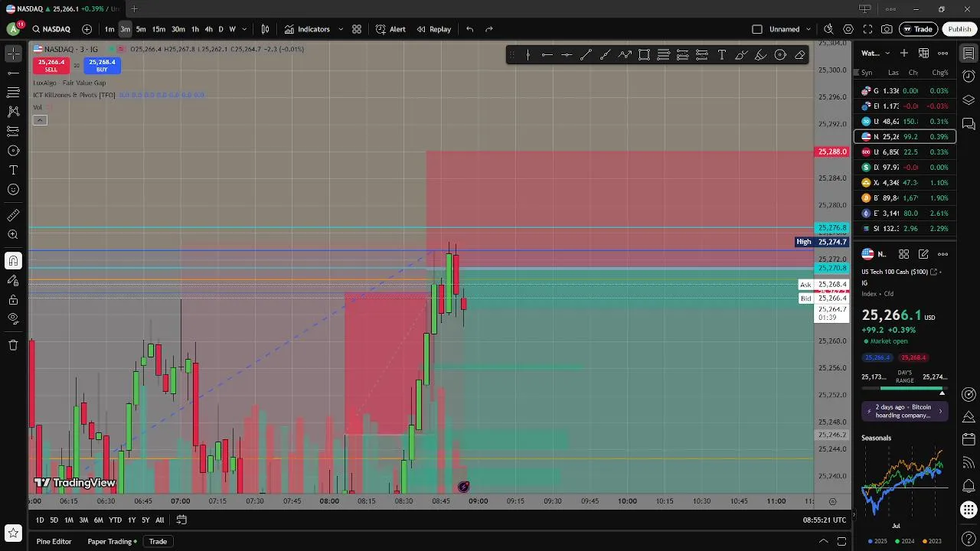The height and width of the screenshot is (551, 980).
Task: Open quick search magnifier icon
Action: (828, 29)
